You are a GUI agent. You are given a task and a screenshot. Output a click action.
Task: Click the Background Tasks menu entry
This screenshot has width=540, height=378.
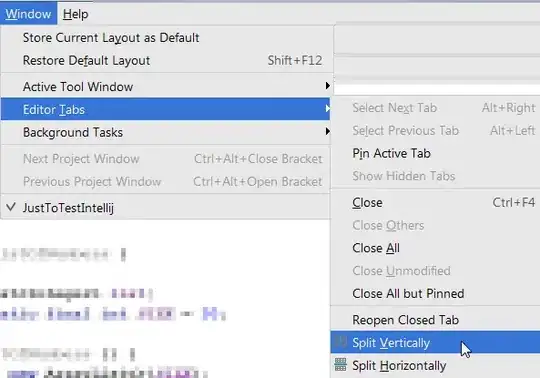point(167,133)
